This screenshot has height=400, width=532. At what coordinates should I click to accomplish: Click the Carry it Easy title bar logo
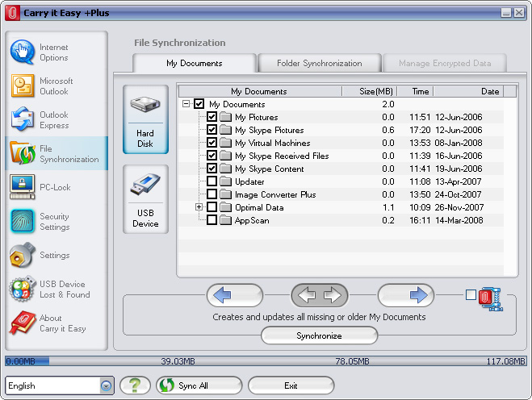pyautogui.click(x=12, y=13)
